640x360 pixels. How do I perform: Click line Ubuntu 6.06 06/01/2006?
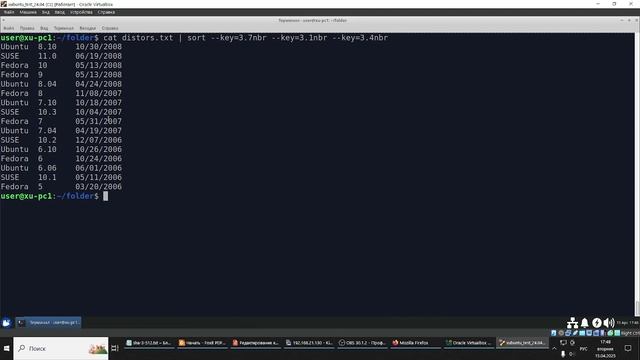click(61, 168)
